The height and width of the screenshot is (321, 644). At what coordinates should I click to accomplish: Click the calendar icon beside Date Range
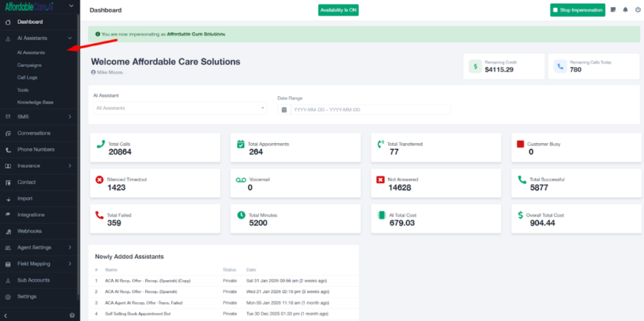click(284, 109)
